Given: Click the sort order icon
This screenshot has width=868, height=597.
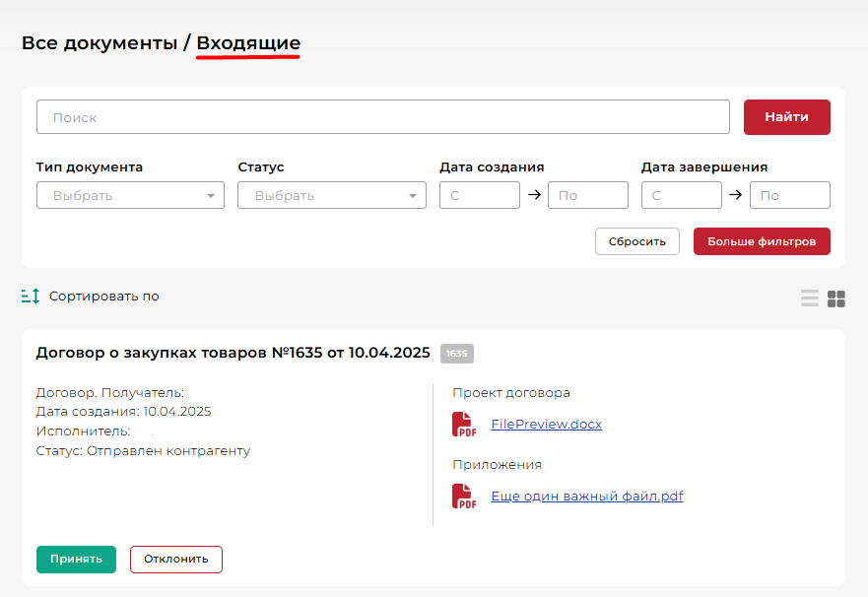Looking at the screenshot, I should point(31,297).
